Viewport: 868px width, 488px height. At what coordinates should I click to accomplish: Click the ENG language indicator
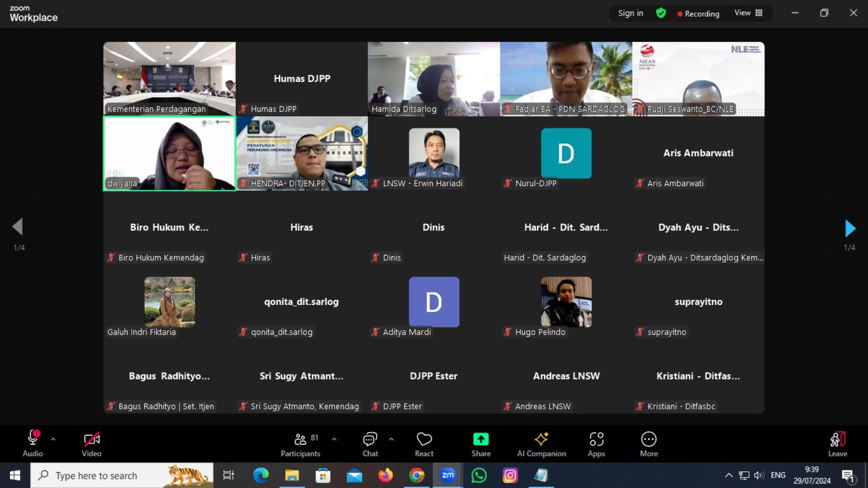778,475
